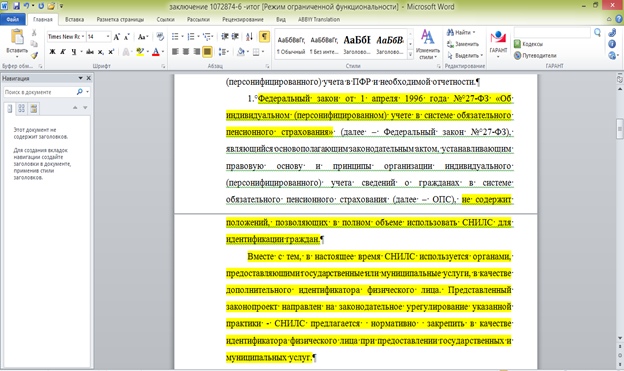Toggle bold formatting Ж
The image size is (624, 371).
52,52
